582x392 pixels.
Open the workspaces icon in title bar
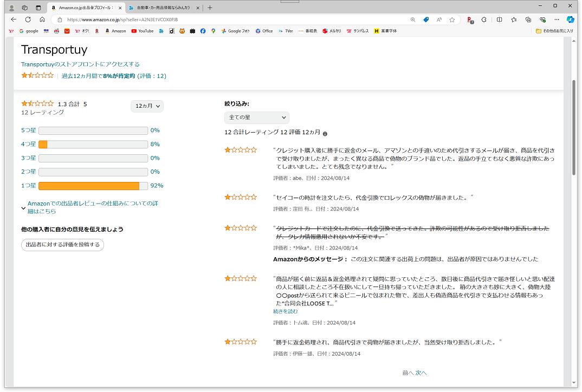[x=24, y=8]
